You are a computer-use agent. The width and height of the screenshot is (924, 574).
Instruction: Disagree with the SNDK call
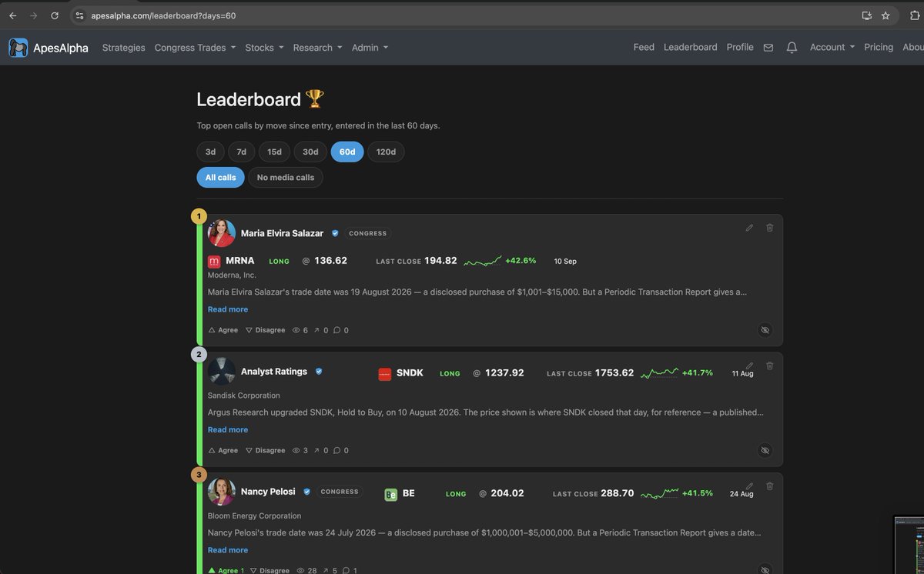(265, 451)
